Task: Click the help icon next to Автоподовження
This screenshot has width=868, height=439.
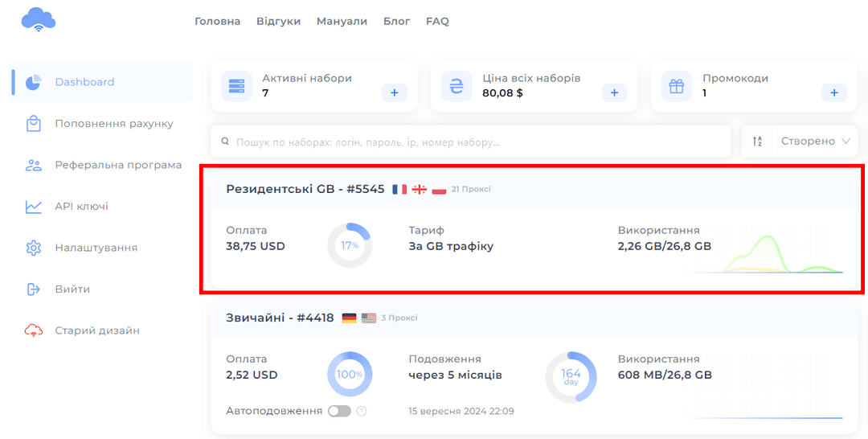Action: point(362,411)
